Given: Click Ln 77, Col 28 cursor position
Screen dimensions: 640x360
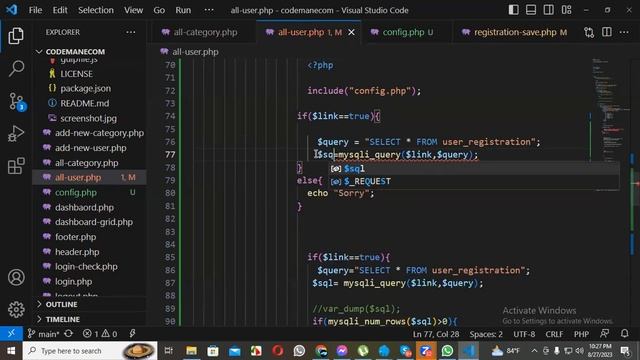Looking at the screenshot, I should coord(436,334).
